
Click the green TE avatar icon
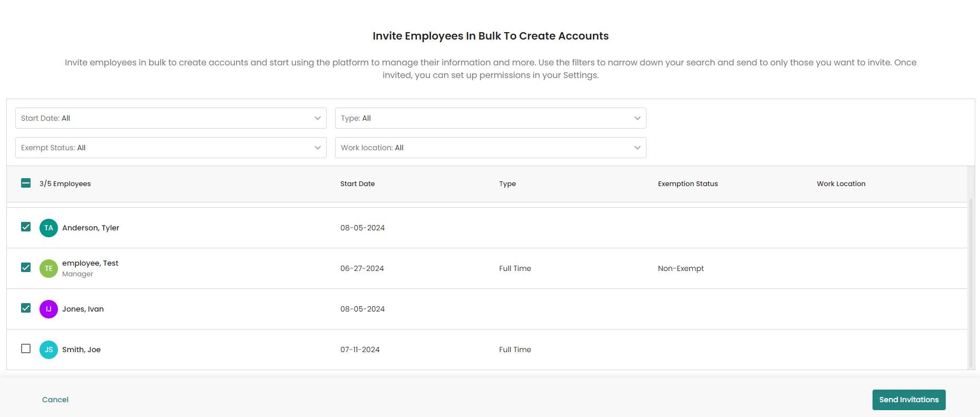pos(48,268)
